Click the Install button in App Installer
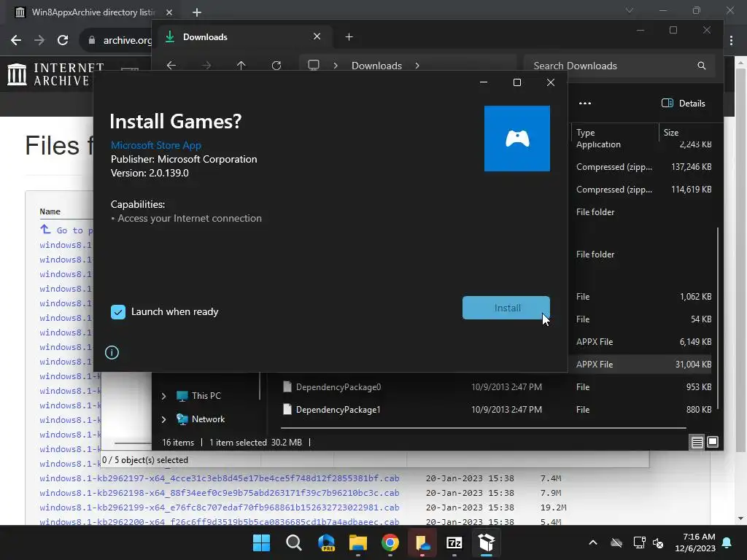The width and height of the screenshot is (747, 560). [x=506, y=308]
